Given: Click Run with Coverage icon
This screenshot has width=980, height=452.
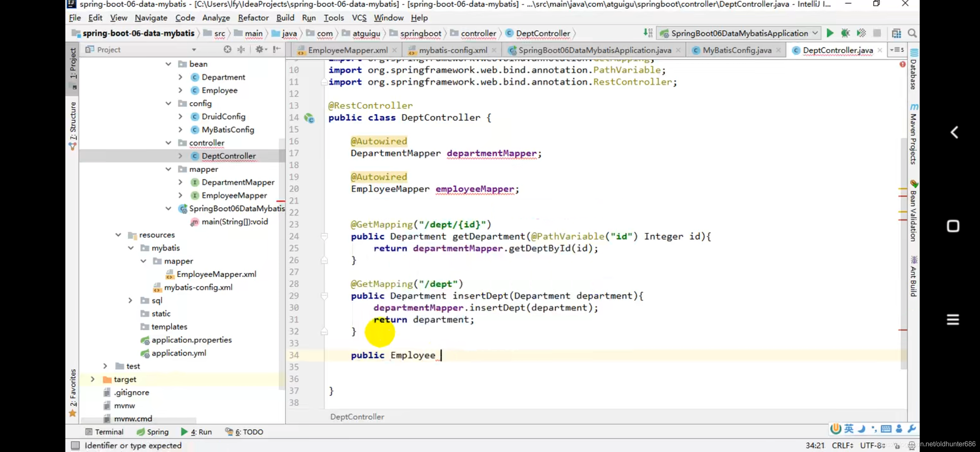Looking at the screenshot, I should coord(861,33).
